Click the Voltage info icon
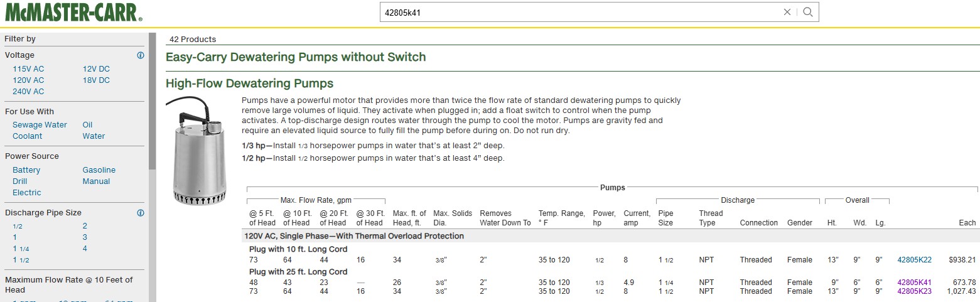 141,55
